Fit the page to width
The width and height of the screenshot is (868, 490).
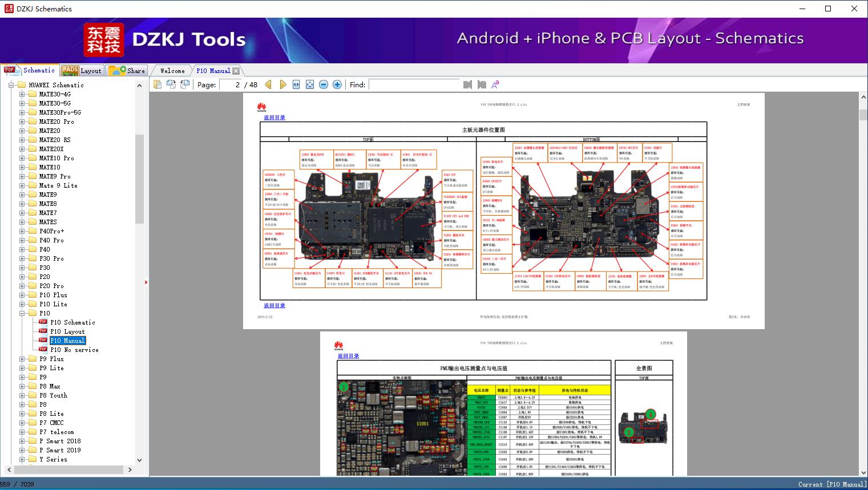tap(296, 84)
